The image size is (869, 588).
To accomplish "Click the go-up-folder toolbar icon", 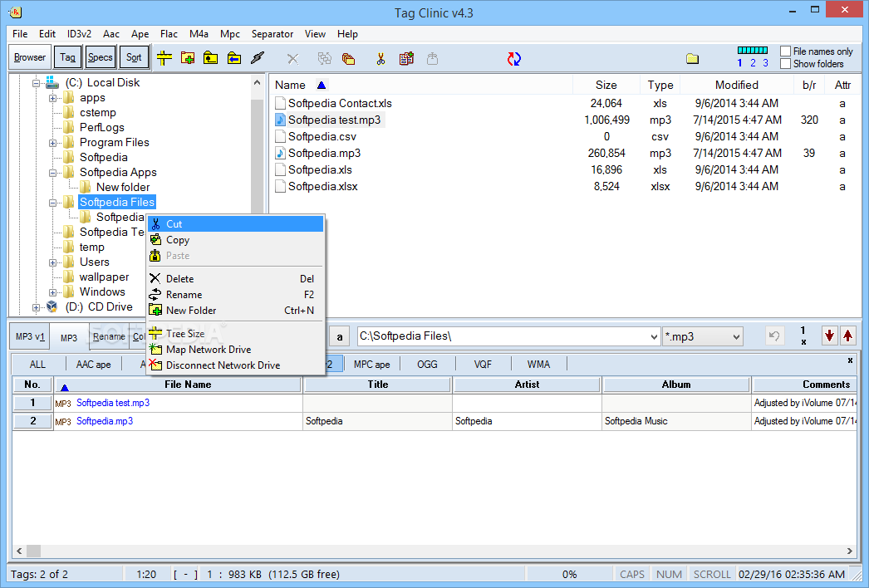I will point(210,58).
